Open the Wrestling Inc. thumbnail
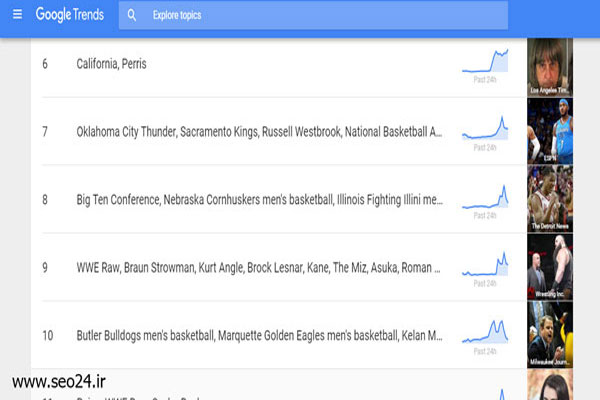This screenshot has height=400, width=600. (550, 267)
